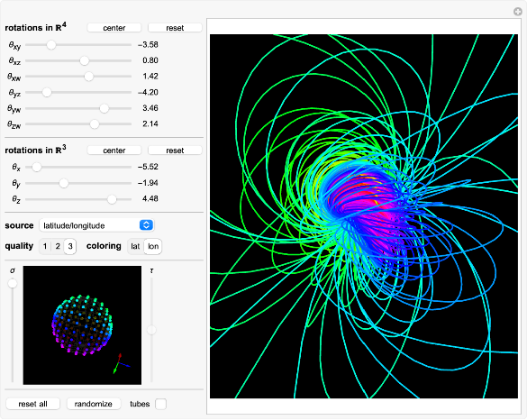Click the θxy value -3.58
This screenshot has width=527, height=420.
click(x=148, y=45)
